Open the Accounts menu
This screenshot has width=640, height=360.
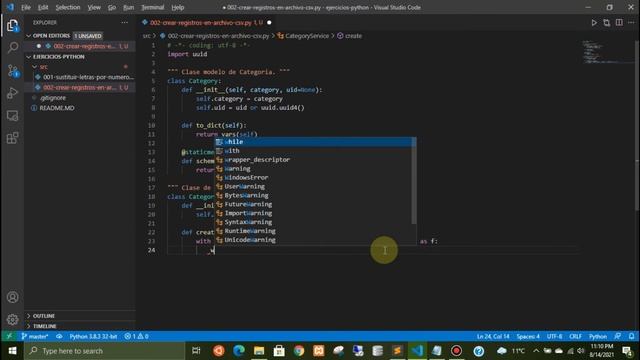(x=12, y=297)
